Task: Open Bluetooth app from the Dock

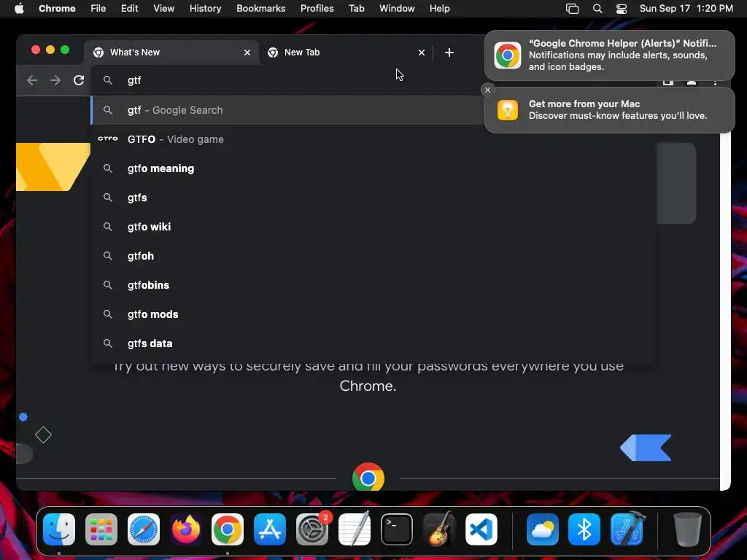Action: coord(584,529)
